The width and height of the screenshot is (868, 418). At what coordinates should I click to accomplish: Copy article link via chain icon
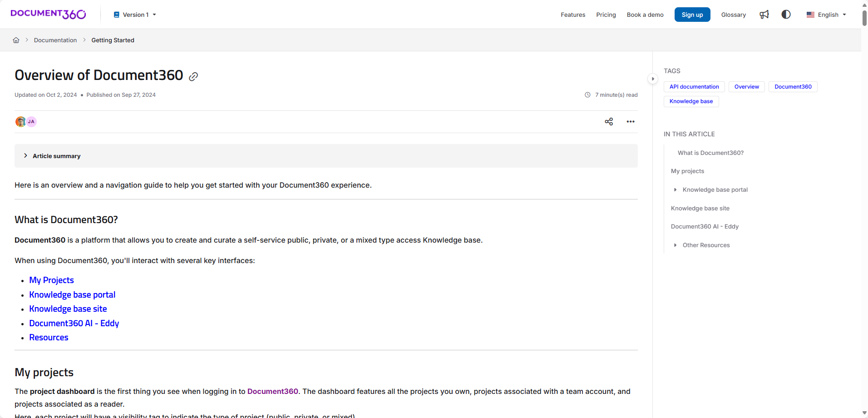pos(193,77)
